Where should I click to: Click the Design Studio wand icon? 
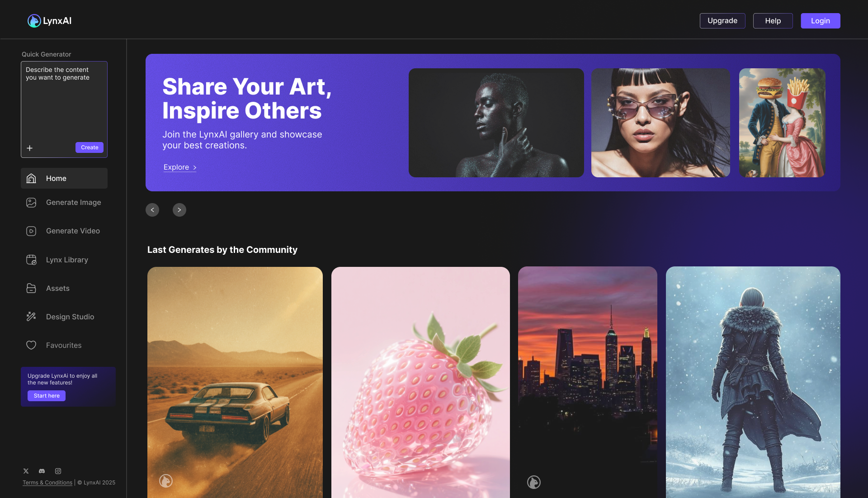[31, 317]
